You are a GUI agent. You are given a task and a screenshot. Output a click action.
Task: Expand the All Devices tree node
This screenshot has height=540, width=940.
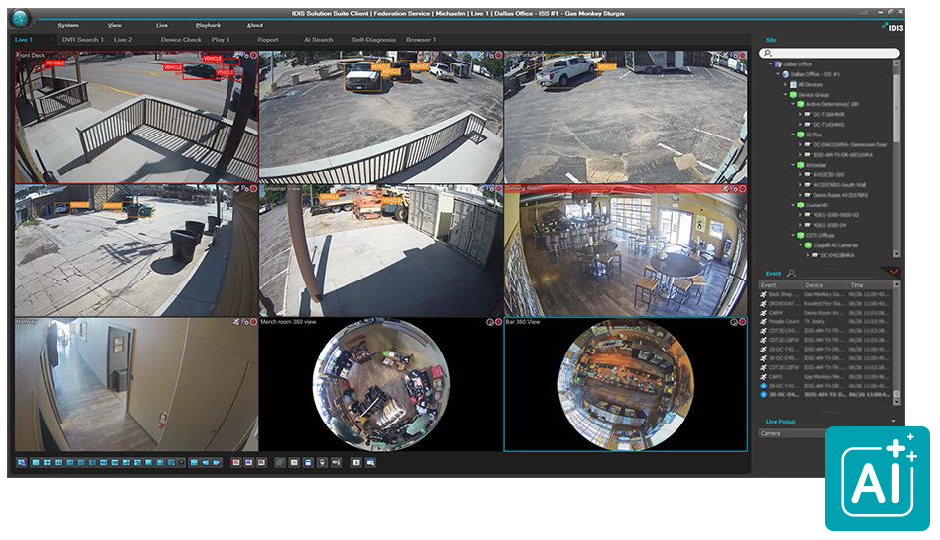coord(786,85)
